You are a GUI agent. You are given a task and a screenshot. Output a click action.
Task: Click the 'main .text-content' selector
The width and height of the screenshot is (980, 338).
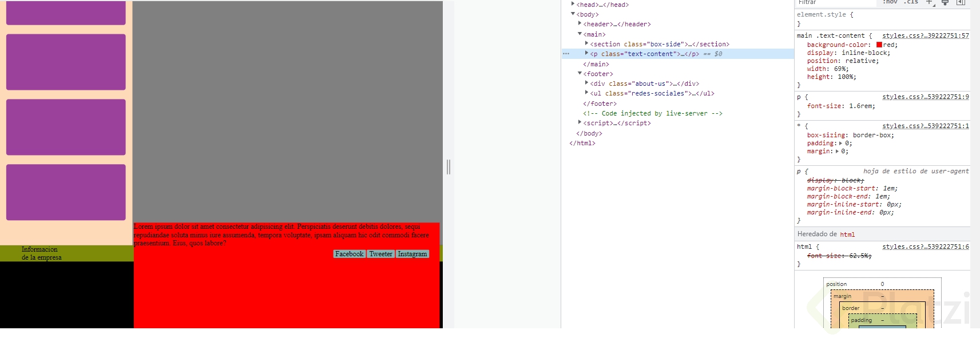coord(831,35)
